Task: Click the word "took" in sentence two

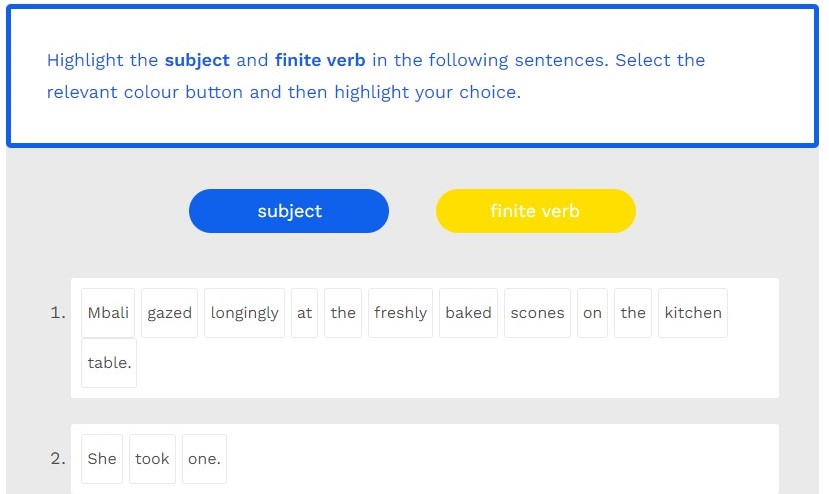Action: (152, 459)
